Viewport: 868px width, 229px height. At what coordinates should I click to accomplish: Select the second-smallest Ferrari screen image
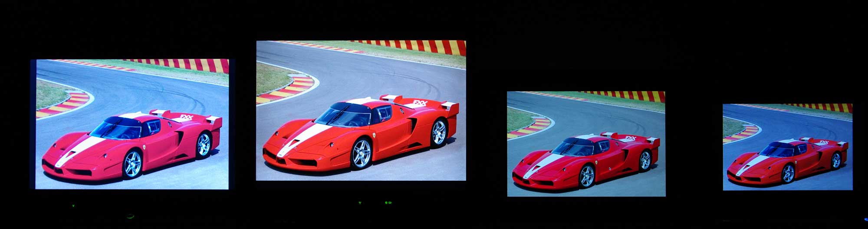coord(586,144)
